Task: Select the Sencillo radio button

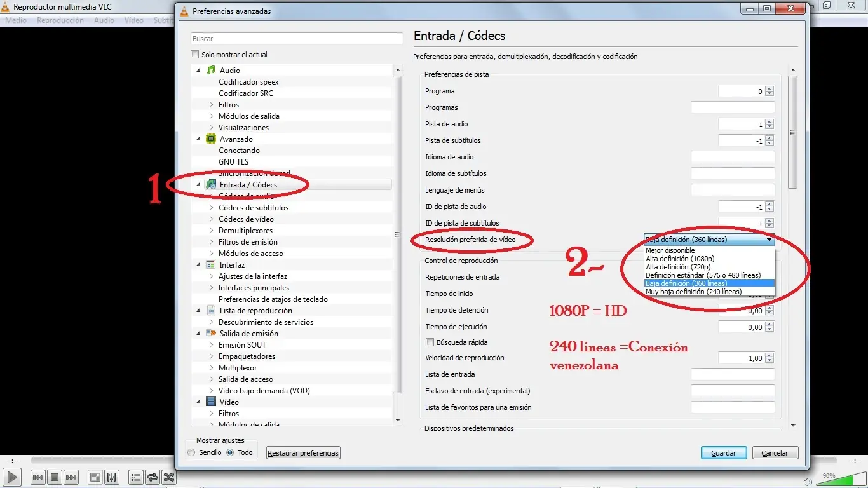Action: pos(192,453)
